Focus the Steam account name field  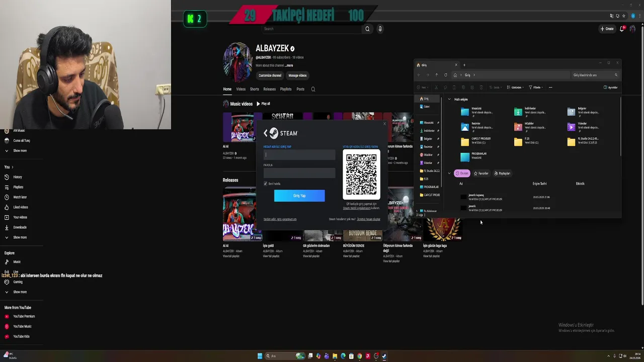pyautogui.click(x=299, y=155)
